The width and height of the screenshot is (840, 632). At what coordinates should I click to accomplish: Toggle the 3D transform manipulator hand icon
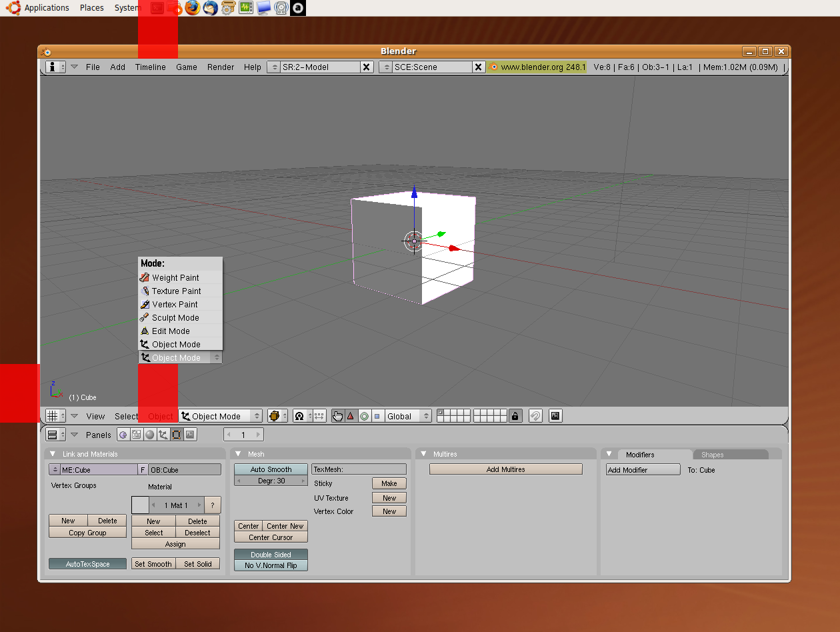[338, 416]
